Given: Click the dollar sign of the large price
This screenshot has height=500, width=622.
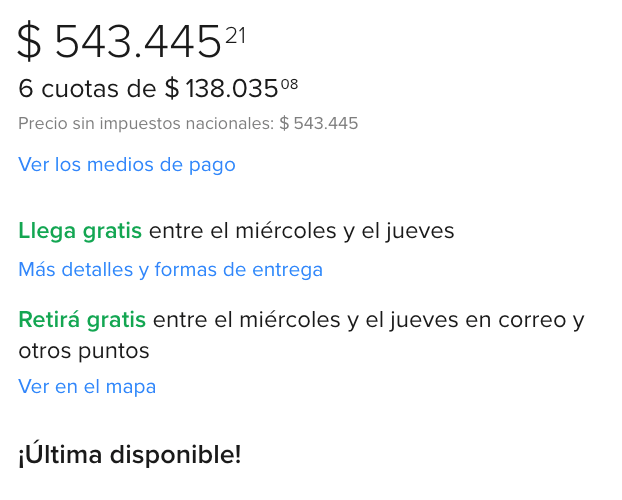Looking at the screenshot, I should (30, 43).
